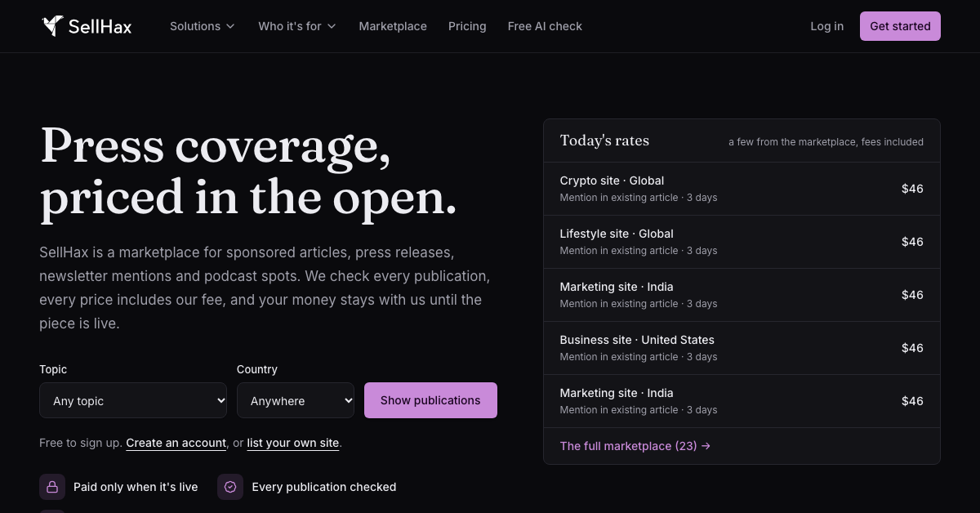The height and width of the screenshot is (513, 980).
Task: Click the 'Press coverage, priced in the open.' headline
Action: click(x=248, y=172)
